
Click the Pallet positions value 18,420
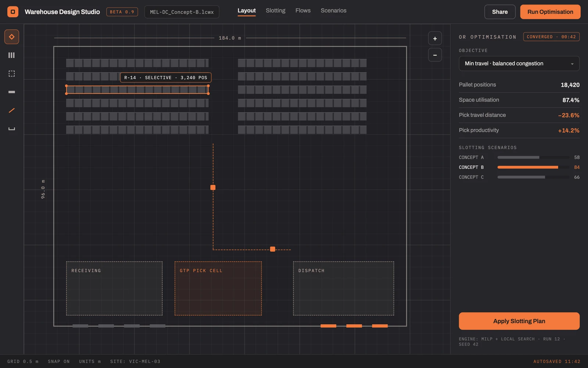[570, 85]
